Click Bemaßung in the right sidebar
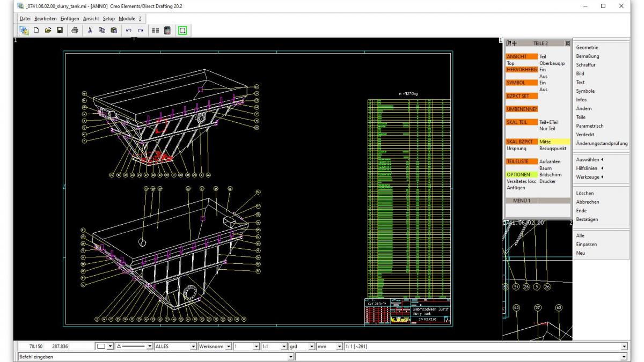 pyautogui.click(x=587, y=56)
